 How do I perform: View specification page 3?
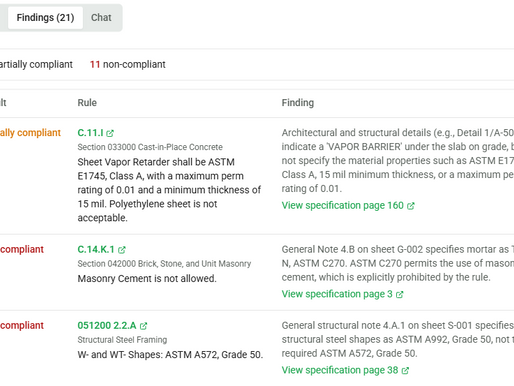(x=337, y=294)
